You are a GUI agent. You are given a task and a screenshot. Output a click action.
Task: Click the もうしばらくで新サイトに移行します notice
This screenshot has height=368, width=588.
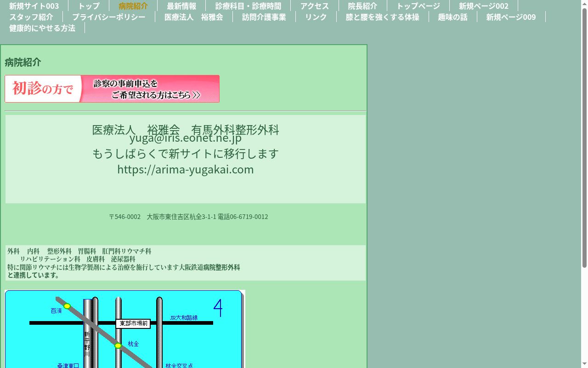pyautogui.click(x=186, y=153)
